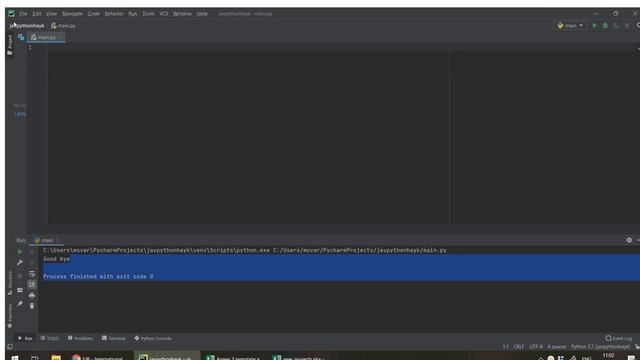This screenshot has width=640, height=360.
Task: Open the VCS menu
Action: coord(164,14)
